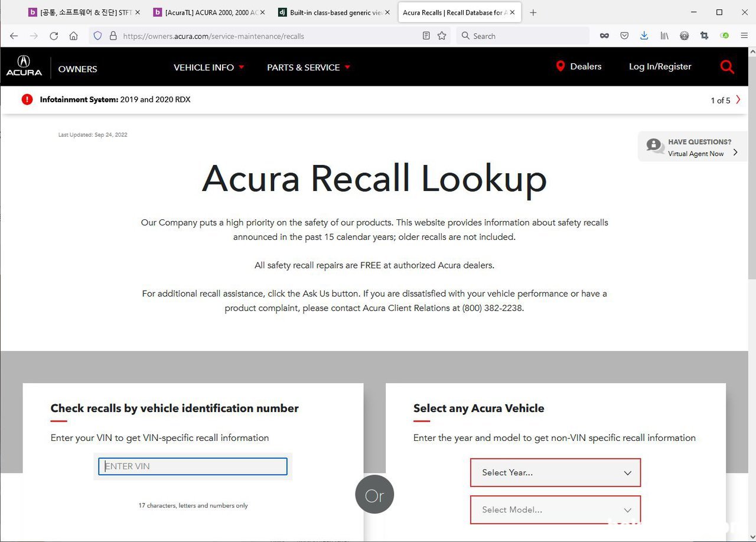Click the browser forward arrow

[34, 36]
